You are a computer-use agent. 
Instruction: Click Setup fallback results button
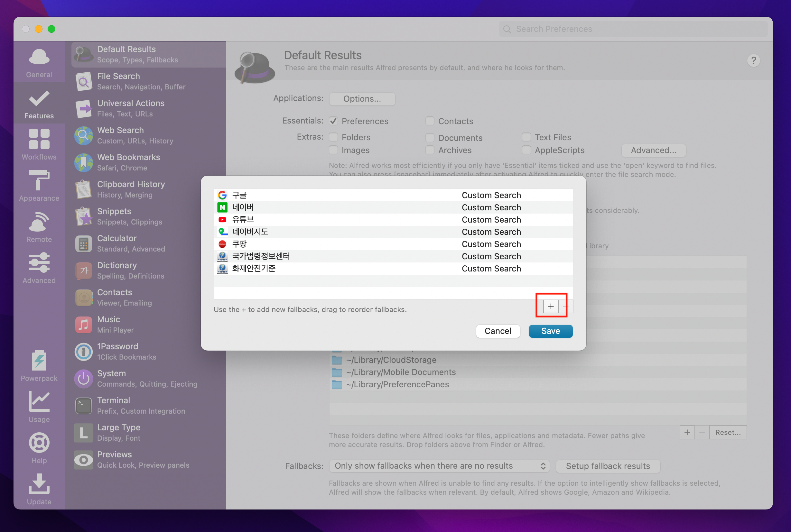click(608, 466)
